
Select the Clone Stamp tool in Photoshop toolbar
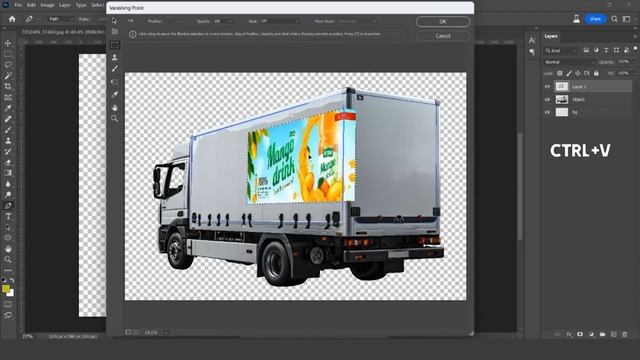[x=8, y=141]
